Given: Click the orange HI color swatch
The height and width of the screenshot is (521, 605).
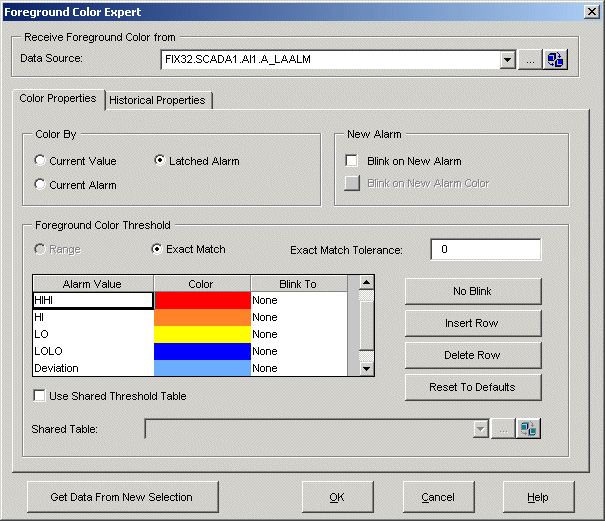Looking at the screenshot, I should [x=202, y=317].
